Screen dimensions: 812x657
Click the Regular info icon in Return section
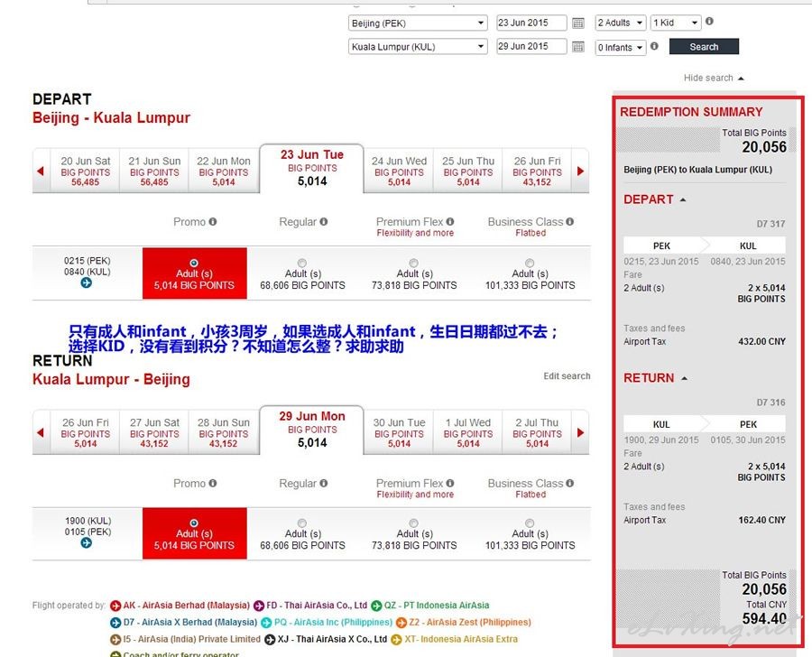324,484
